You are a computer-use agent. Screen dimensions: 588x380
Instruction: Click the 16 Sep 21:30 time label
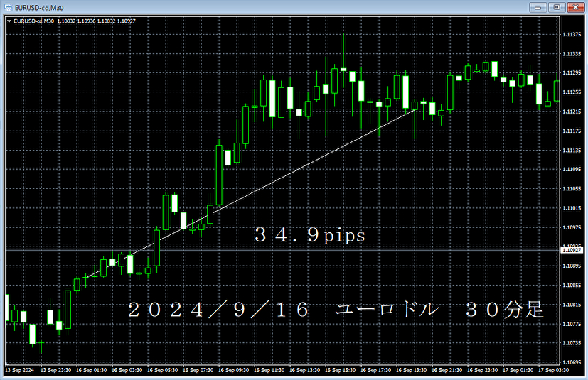point(447,370)
